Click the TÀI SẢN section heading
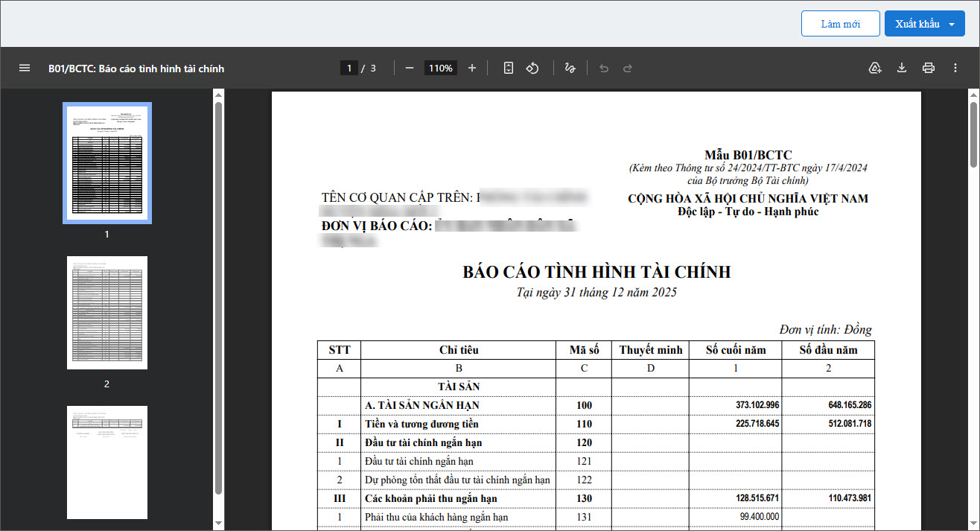Screen dimensions: 980x531 (459, 387)
